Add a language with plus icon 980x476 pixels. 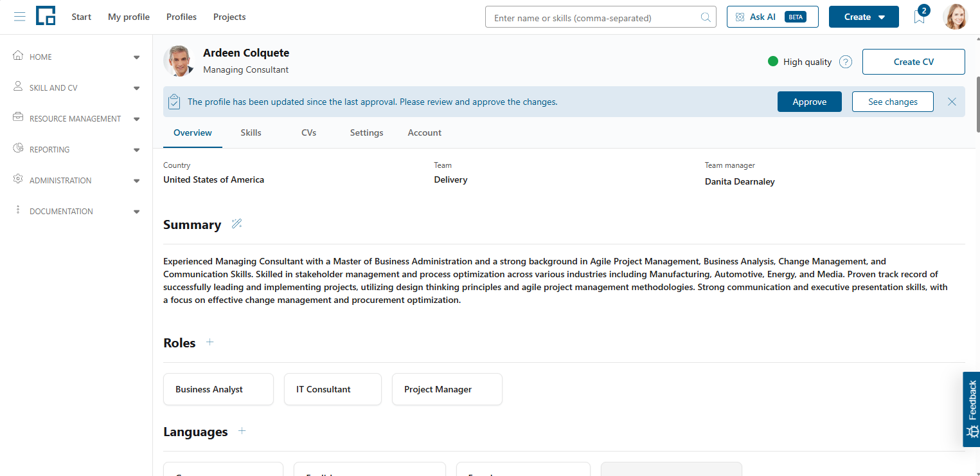(x=242, y=431)
